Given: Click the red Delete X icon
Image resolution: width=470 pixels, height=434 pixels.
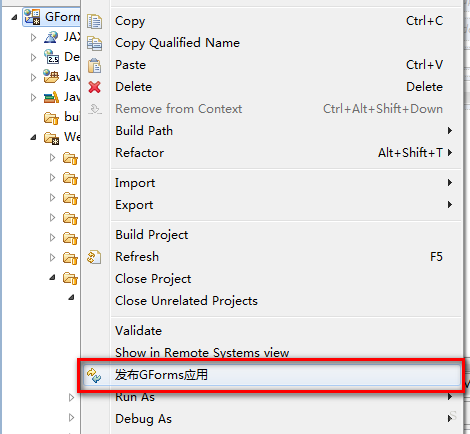Looking at the screenshot, I should pos(94,87).
